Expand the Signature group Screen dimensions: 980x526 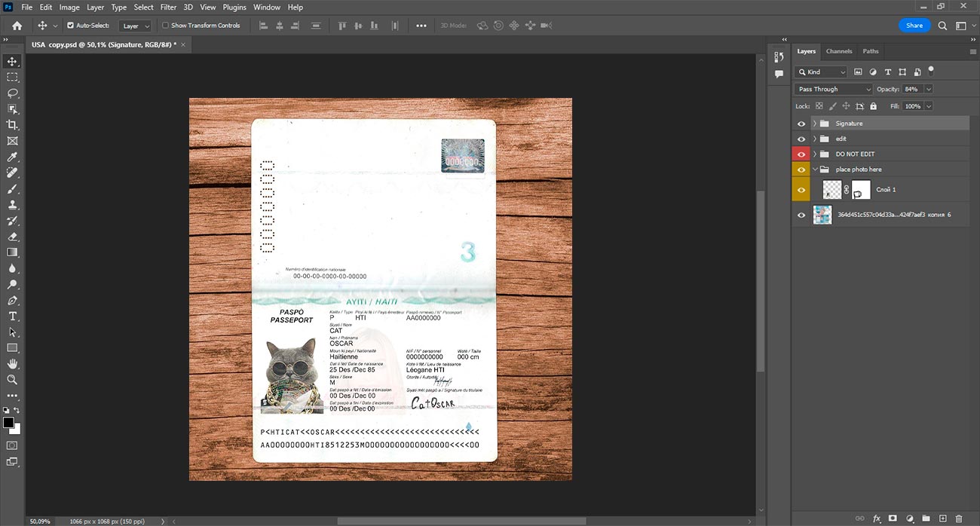click(x=815, y=124)
